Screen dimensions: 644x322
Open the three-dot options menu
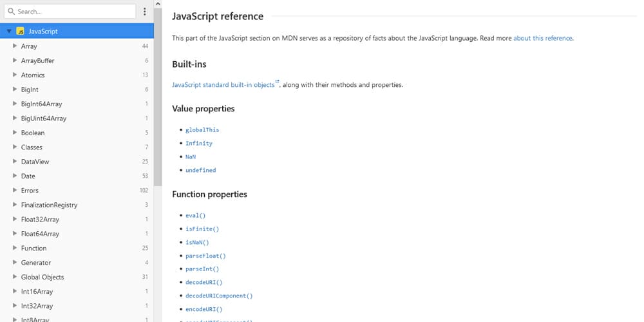tap(145, 12)
